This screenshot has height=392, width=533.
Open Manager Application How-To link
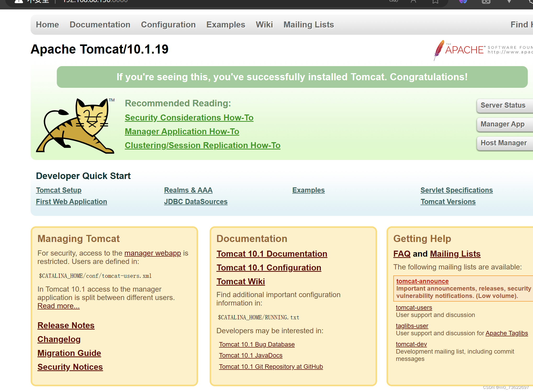(182, 131)
